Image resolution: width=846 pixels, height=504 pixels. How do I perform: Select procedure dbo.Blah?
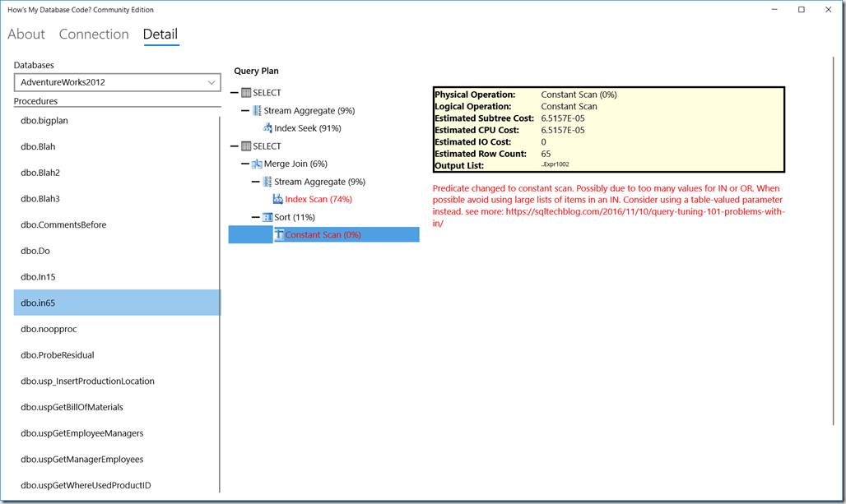pos(117,146)
